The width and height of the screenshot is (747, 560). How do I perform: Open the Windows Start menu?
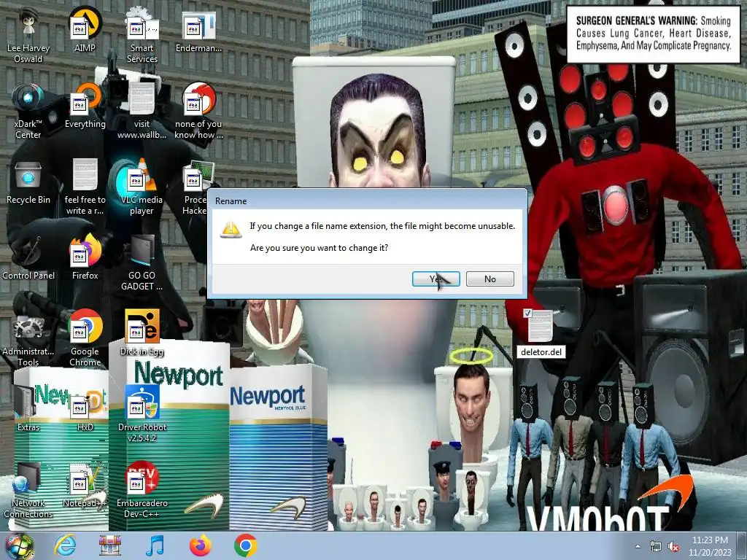tap(18, 546)
